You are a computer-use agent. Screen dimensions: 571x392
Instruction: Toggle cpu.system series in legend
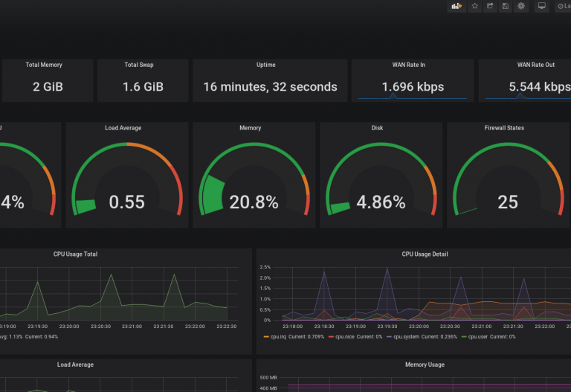[x=407, y=337]
